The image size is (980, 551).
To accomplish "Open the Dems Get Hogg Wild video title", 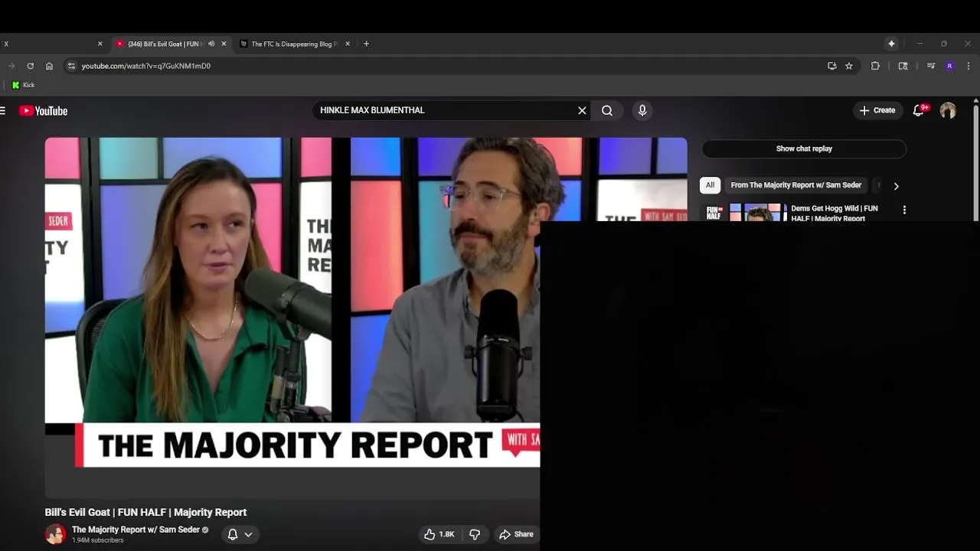I will (835, 213).
